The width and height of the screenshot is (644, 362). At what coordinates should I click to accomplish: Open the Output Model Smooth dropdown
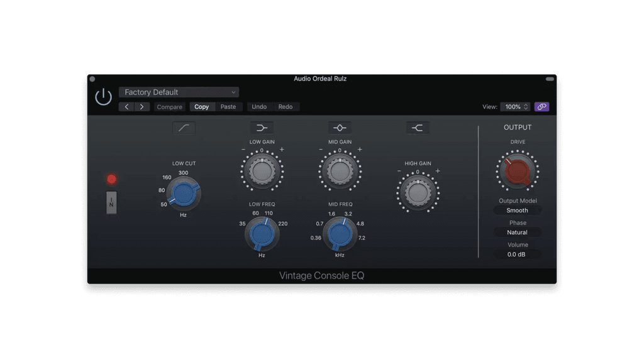(x=518, y=210)
